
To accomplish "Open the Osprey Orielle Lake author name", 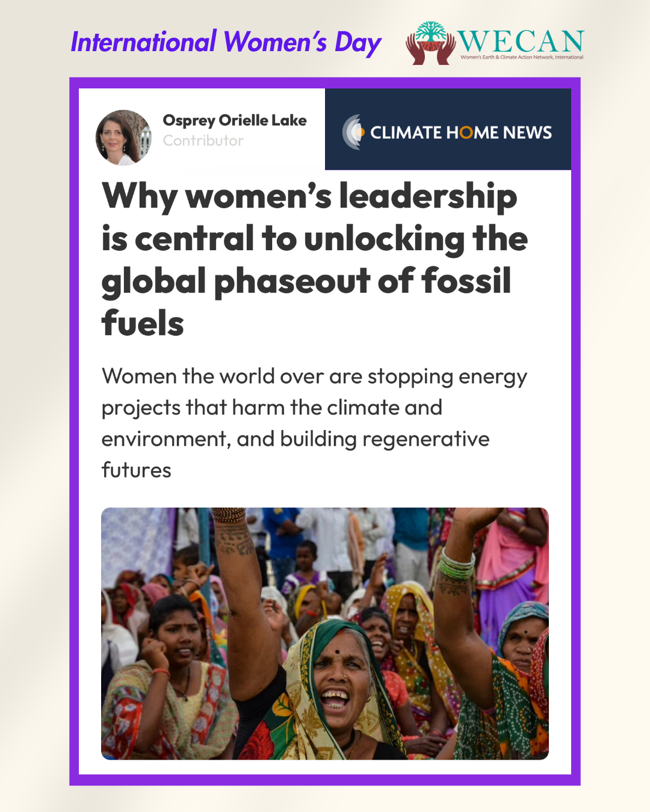I will [x=235, y=120].
